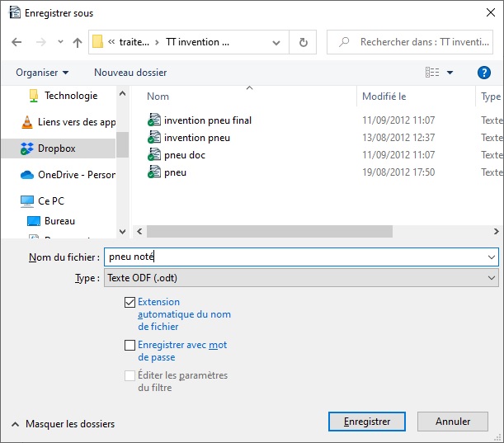This screenshot has width=504, height=443.
Task: Enable 'Enregistrer avec mot de passe' checkbox
Action: pos(130,346)
